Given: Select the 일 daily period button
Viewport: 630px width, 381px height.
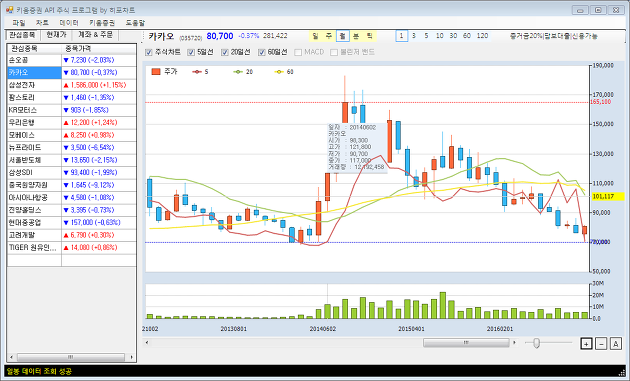Looking at the screenshot, I should pos(316,36).
